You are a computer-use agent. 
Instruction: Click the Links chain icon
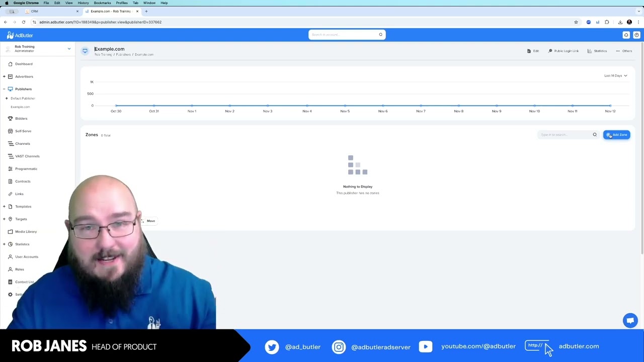(10, 194)
